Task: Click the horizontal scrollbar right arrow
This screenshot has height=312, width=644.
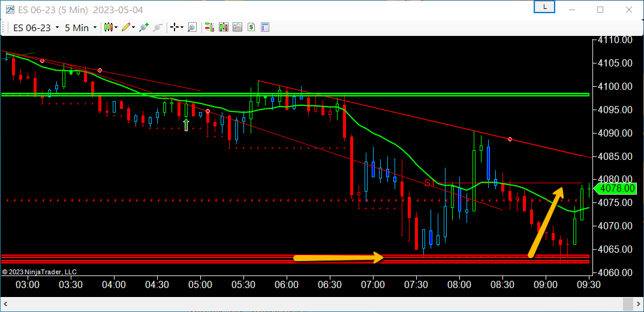Action: [x=638, y=305]
